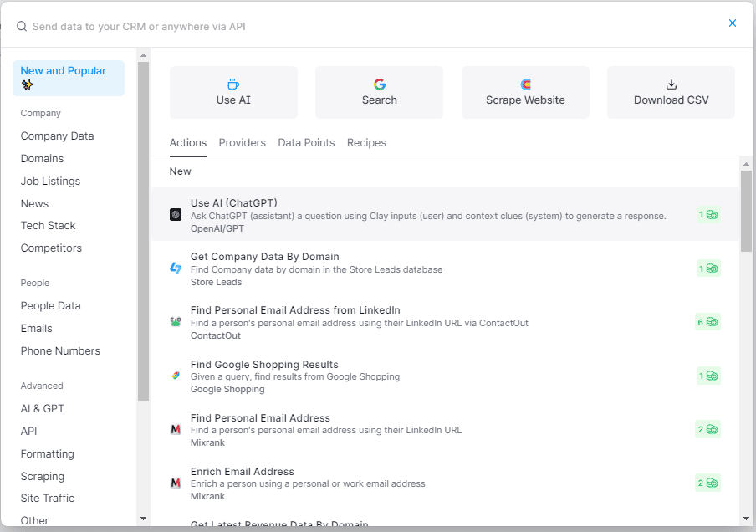Open Phone Numbers category
The image size is (756, 532).
[x=60, y=351]
